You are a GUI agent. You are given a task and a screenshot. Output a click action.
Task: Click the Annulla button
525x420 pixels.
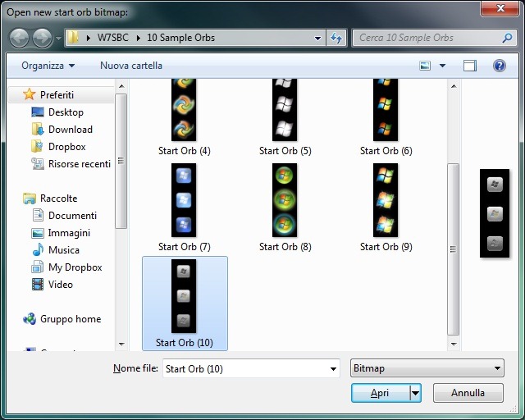(468, 393)
